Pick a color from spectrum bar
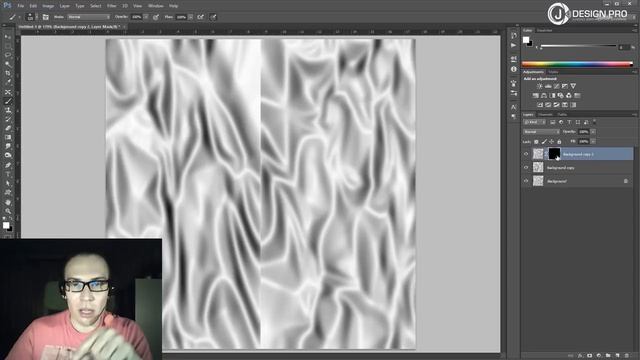Viewport: 640px width, 360px height. pos(577,64)
